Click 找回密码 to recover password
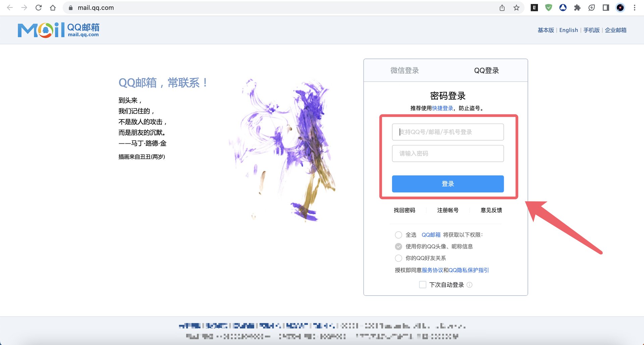This screenshot has width=644, height=345. coord(404,210)
